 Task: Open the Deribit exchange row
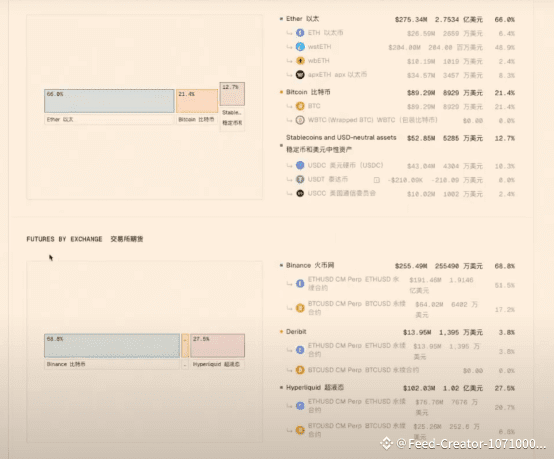[x=397, y=332]
